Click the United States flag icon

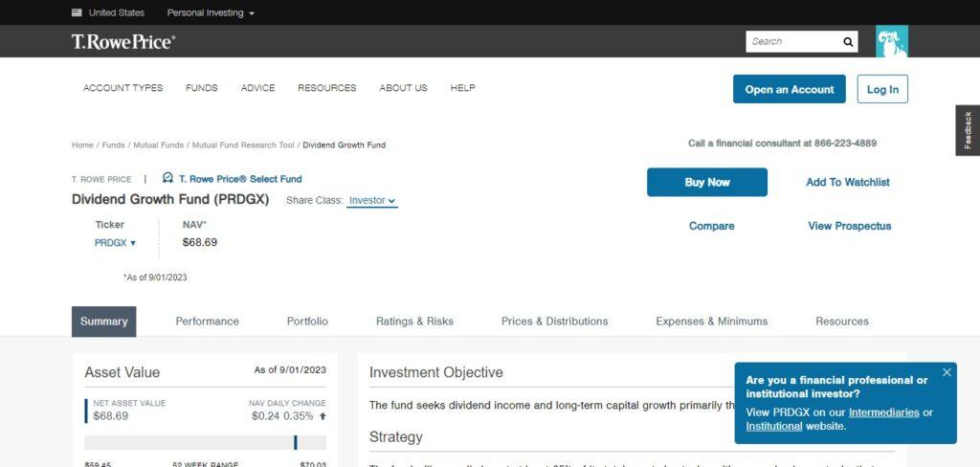(x=77, y=12)
